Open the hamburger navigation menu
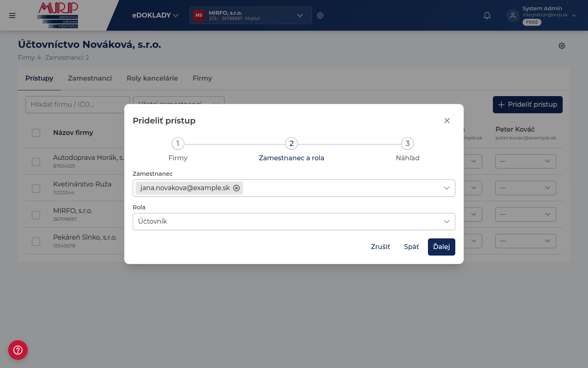Viewport: 588px width, 368px height. (12, 16)
